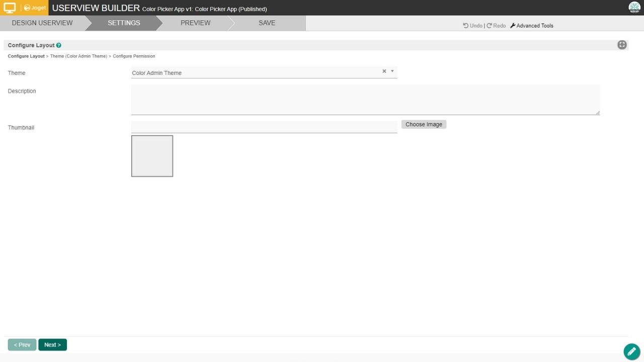Image resolution: width=644 pixels, height=362 pixels.
Task: Click inside the Description text area
Action: coord(365,100)
